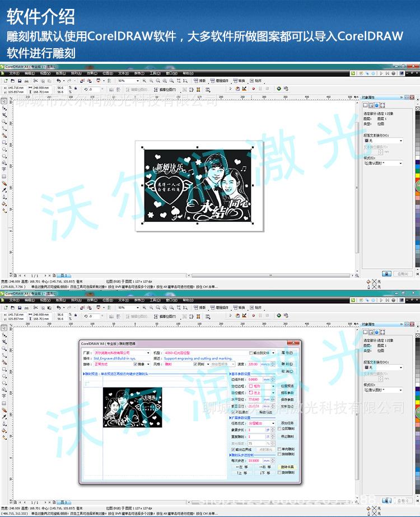This screenshot has width=420, height=517.
Task: Click the Export icon in upper window toolbar
Action: [89, 81]
